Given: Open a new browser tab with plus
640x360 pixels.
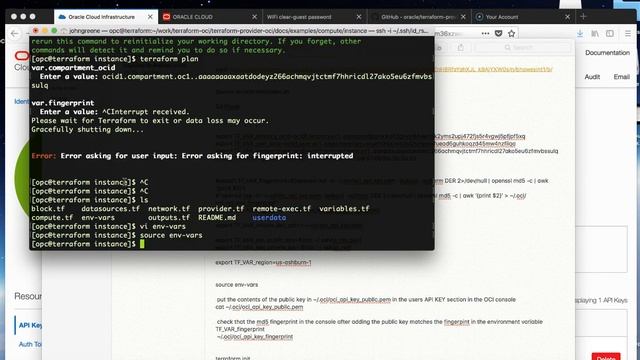Looking at the screenshot, I should click(x=583, y=17).
